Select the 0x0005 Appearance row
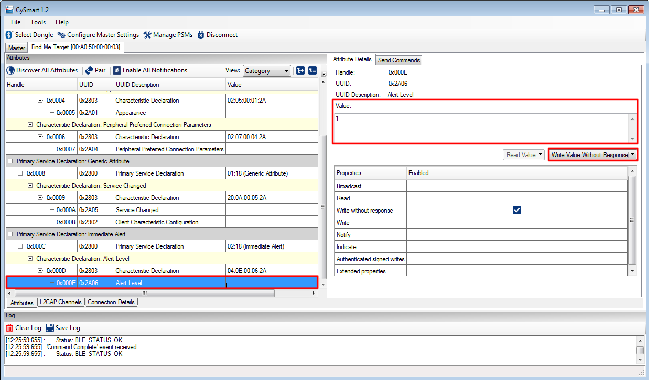649x380 pixels. point(162,113)
